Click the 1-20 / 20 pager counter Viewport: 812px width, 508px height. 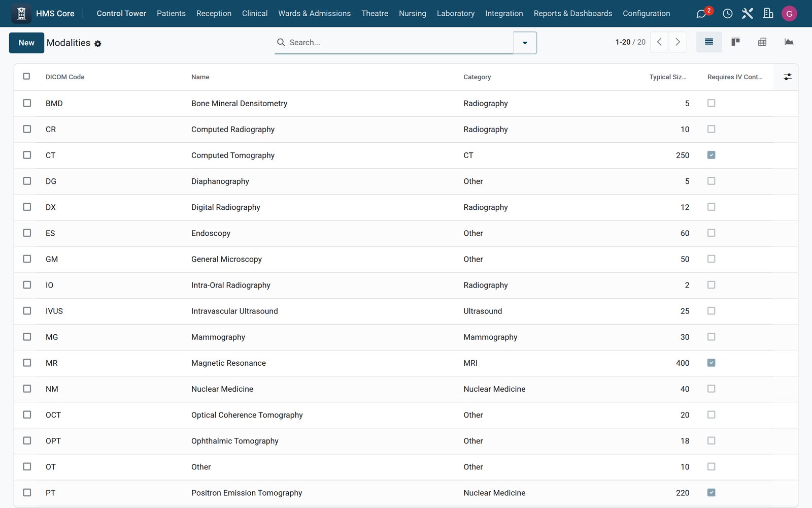tap(630, 42)
